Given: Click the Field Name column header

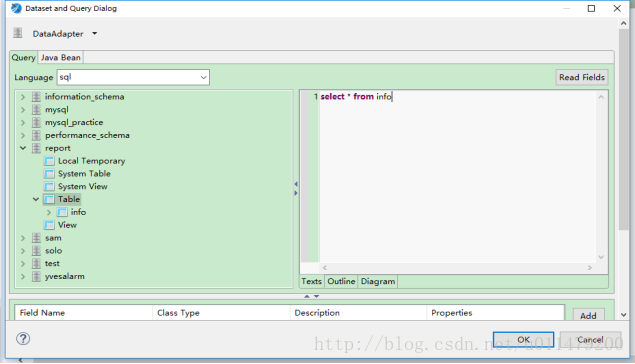Looking at the screenshot, I should (x=84, y=313).
